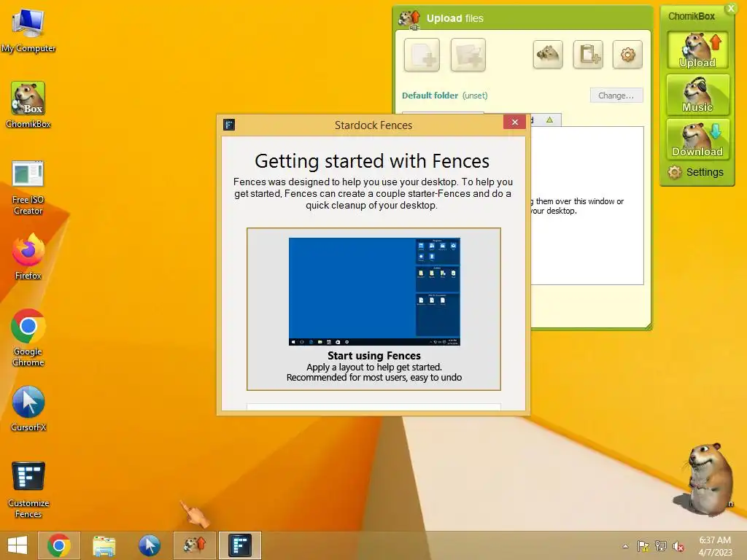Launch CursorFX desktop icon

tap(28, 408)
